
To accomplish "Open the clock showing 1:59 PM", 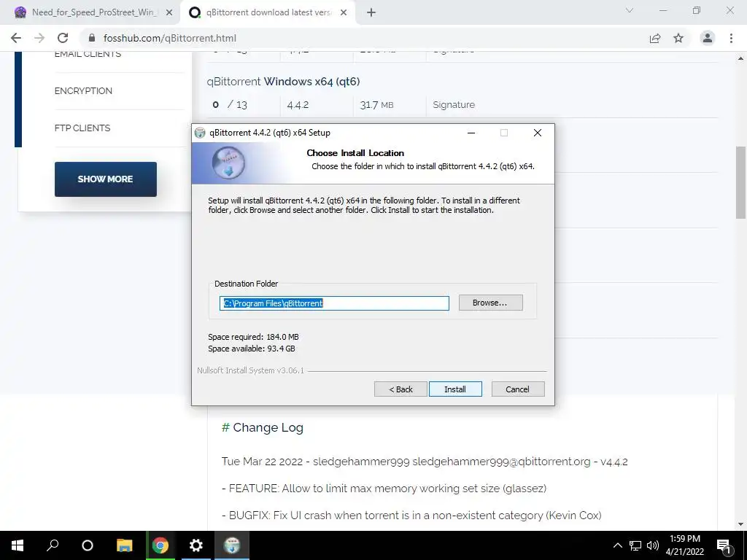I will tap(684, 545).
